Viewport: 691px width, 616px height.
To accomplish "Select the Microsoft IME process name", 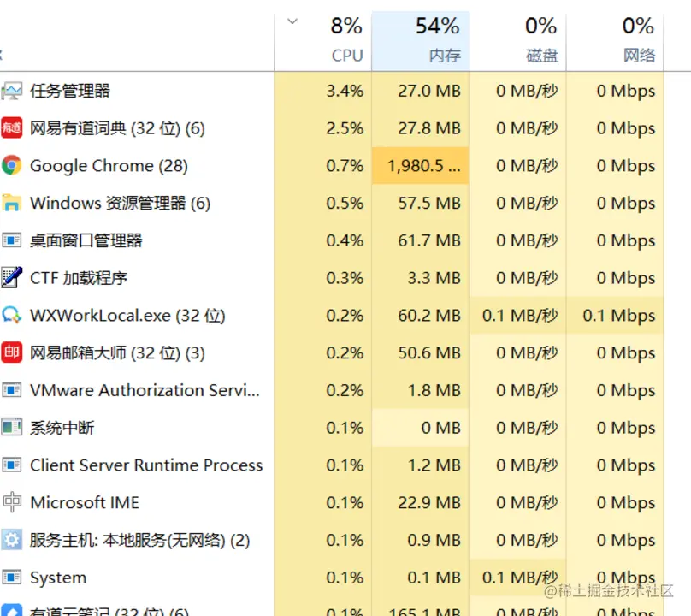I will pyautogui.click(x=85, y=503).
